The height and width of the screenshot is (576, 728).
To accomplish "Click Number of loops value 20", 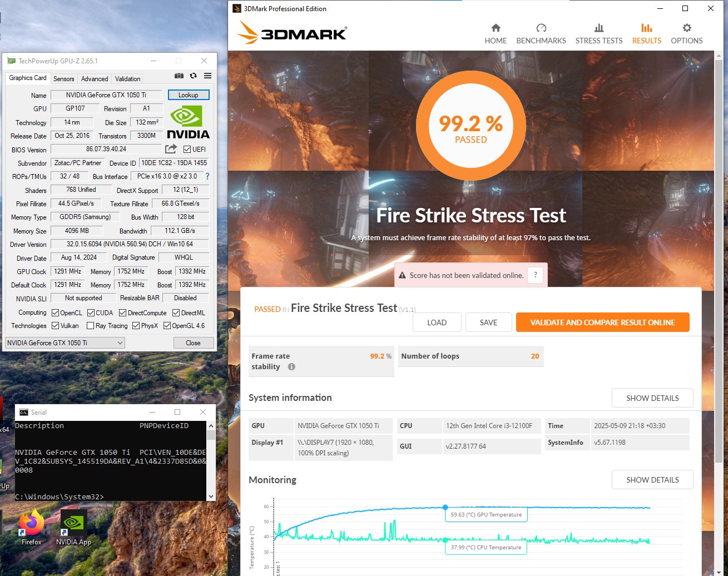I will tap(535, 356).
